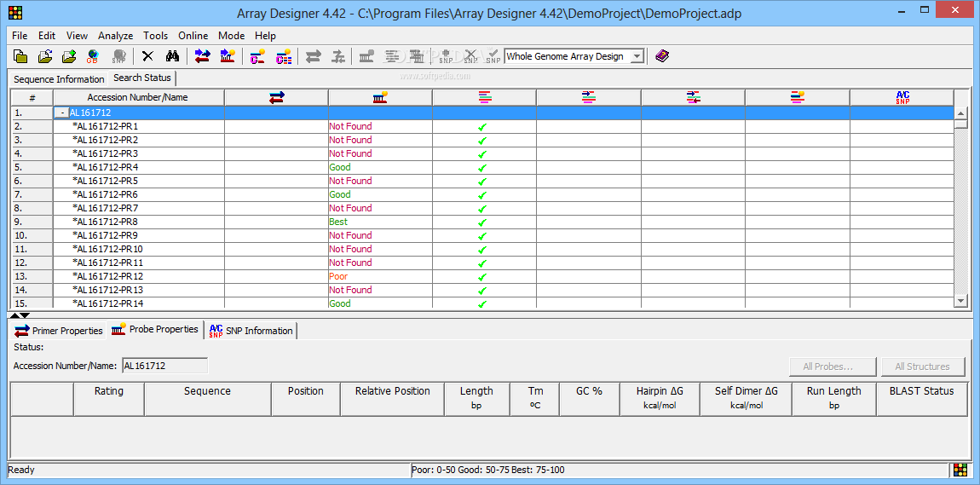Click the greyed-out SNP globe icon
The width and height of the screenshot is (980, 485).
(x=118, y=56)
